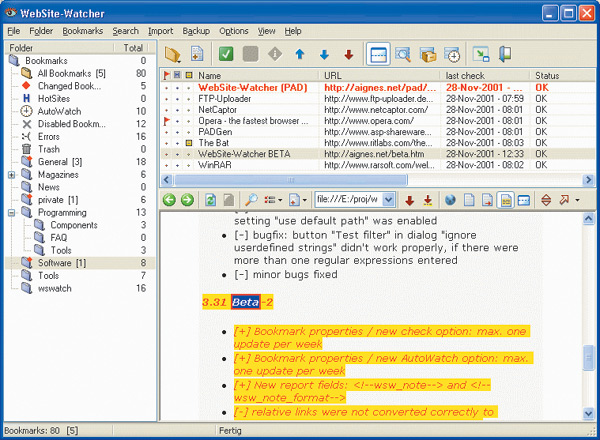Screen dimensions: 600x440
Task: Click the magnifying glass find icon
Action: tap(251, 200)
